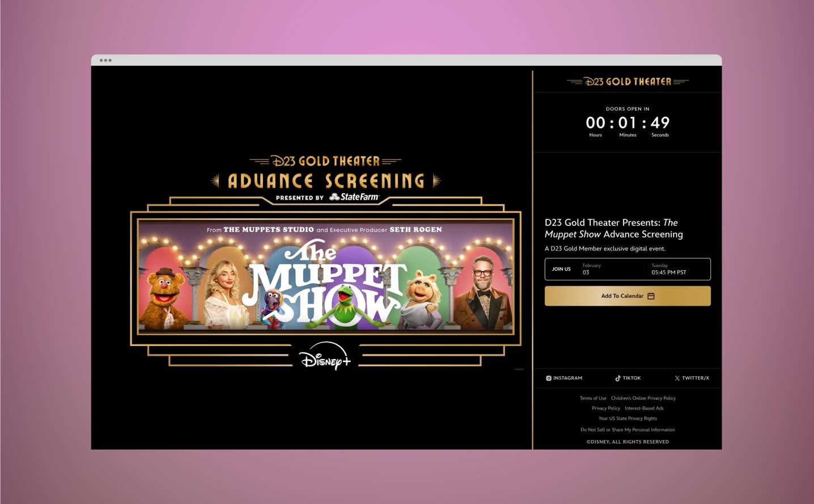Click the 05:45 PM PST time text
This screenshot has height=504, width=814.
coord(669,272)
